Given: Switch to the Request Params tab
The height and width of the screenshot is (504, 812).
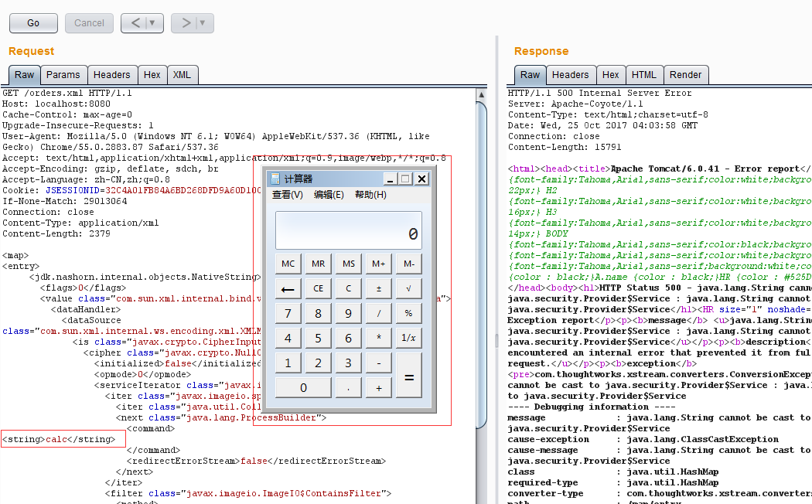Looking at the screenshot, I should click(x=63, y=75).
